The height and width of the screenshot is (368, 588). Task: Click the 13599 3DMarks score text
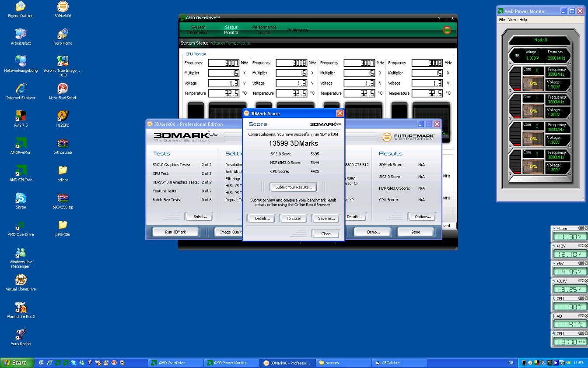(293, 143)
